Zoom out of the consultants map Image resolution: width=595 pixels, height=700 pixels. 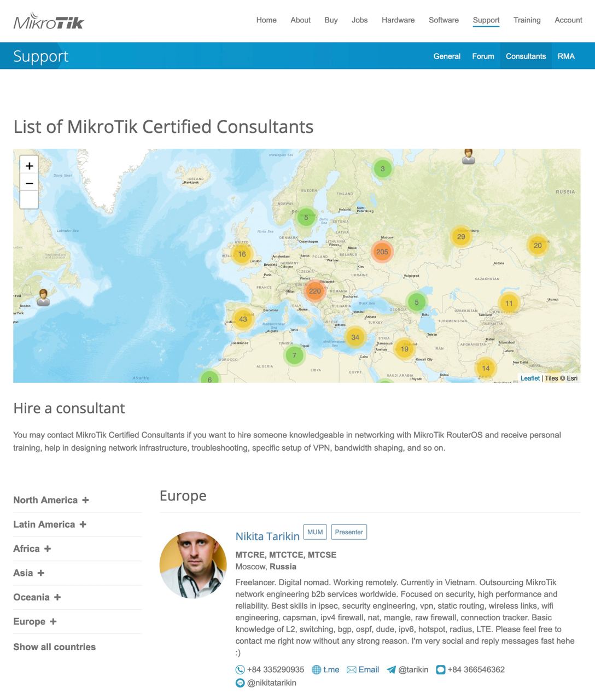point(29,184)
